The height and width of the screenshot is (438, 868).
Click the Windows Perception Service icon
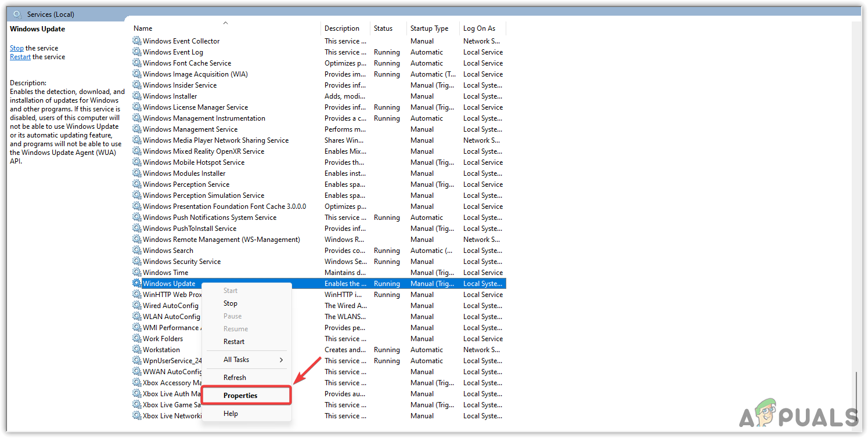click(x=137, y=184)
